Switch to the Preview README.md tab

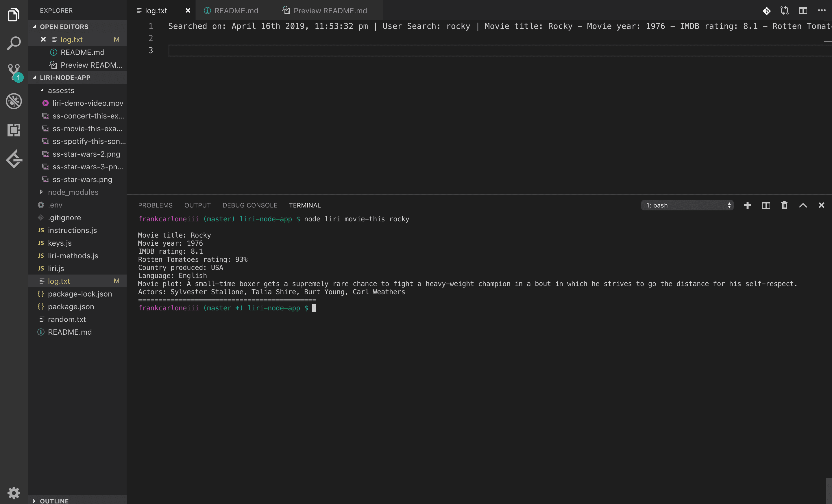tap(330, 10)
